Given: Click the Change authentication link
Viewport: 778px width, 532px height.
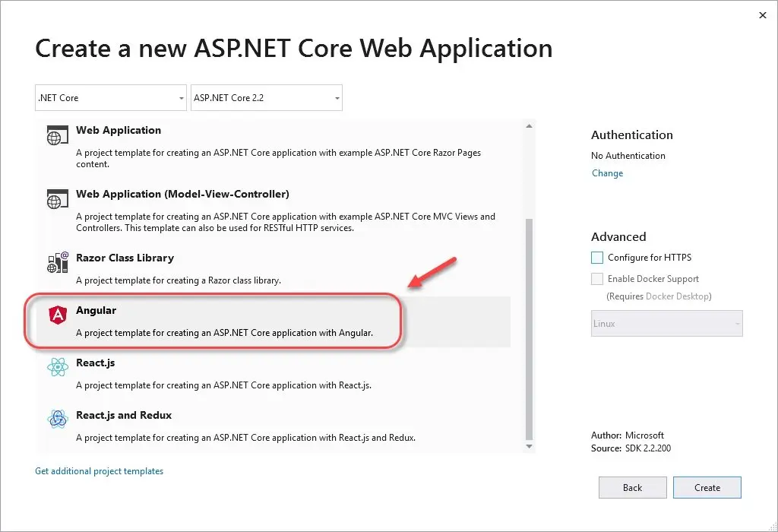Looking at the screenshot, I should 607,173.
